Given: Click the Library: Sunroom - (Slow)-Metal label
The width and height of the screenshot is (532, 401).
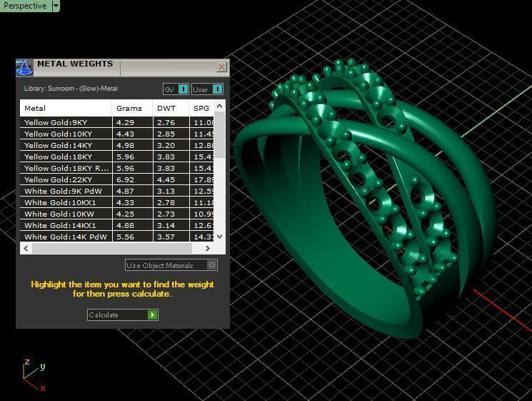Looking at the screenshot, I should tap(71, 89).
